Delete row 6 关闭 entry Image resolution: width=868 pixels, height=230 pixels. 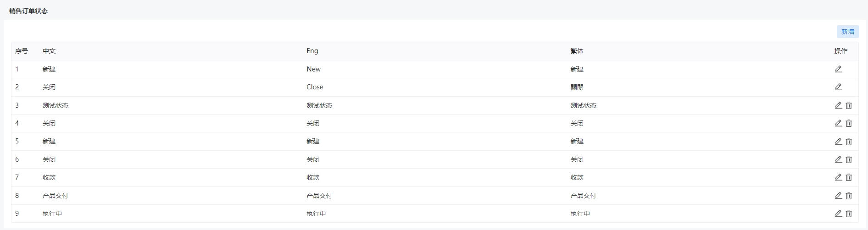(x=849, y=159)
